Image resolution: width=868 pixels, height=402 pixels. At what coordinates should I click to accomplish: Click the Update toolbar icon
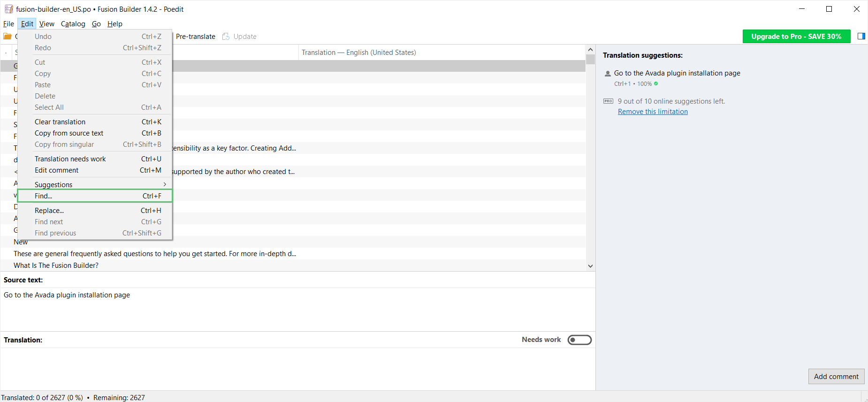click(226, 36)
